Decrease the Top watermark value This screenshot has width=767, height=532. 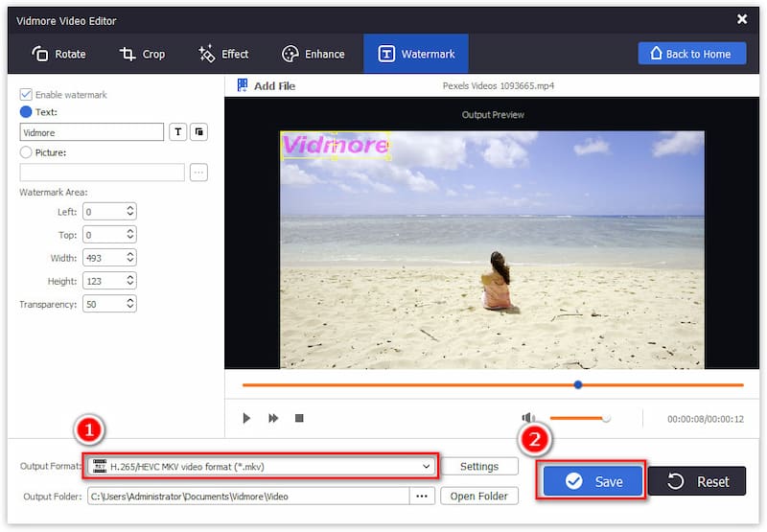point(130,239)
